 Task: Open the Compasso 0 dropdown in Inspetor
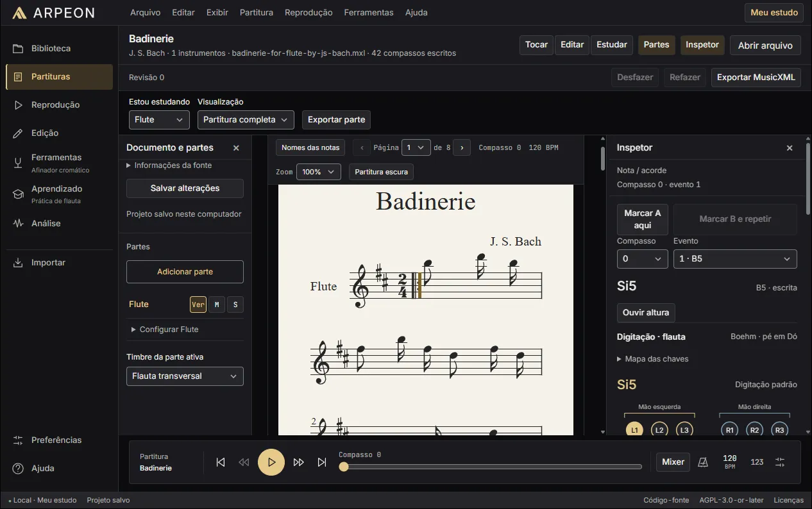tap(643, 259)
